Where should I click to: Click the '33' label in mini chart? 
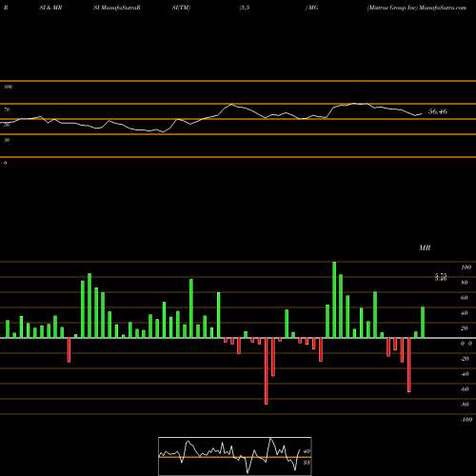pos(307,463)
